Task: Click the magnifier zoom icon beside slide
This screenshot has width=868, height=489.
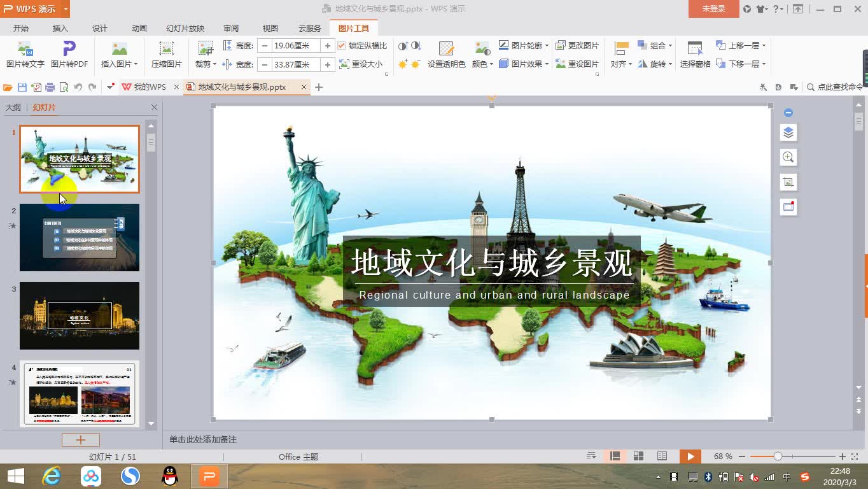Action: point(788,157)
